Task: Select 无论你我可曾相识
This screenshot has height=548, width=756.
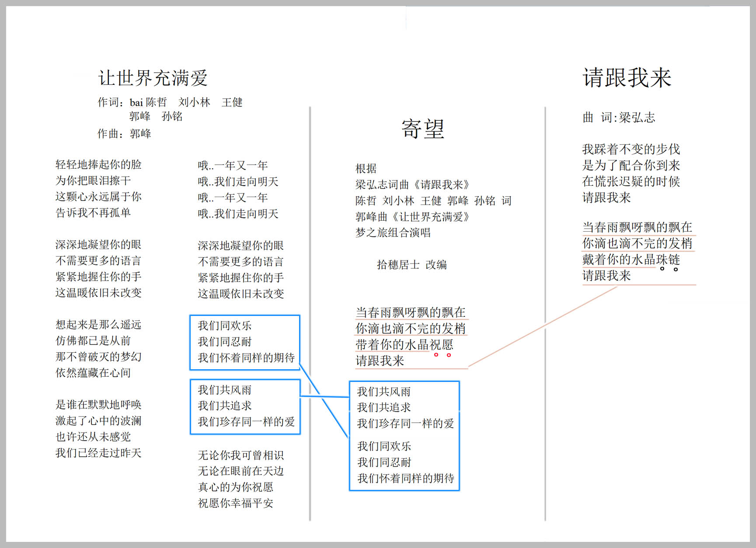Action: [x=241, y=455]
